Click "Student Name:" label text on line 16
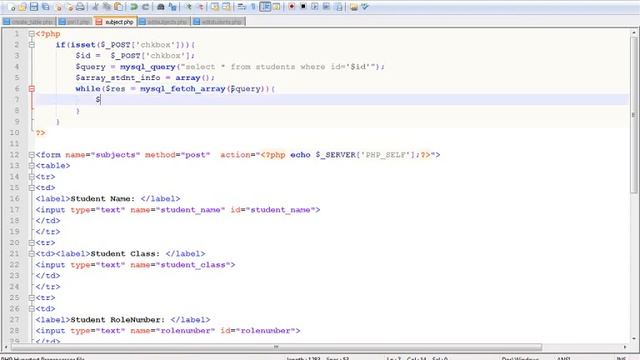The image size is (640, 360). click(x=102, y=199)
